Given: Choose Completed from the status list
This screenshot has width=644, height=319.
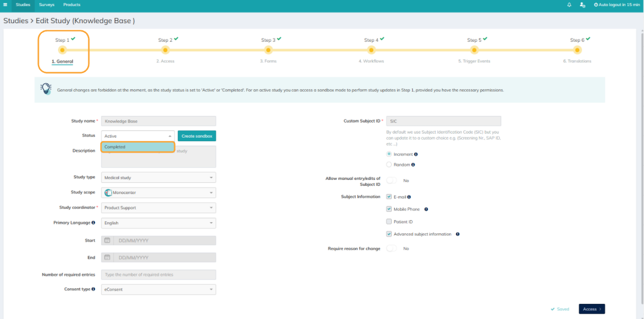Looking at the screenshot, I should pos(138,147).
